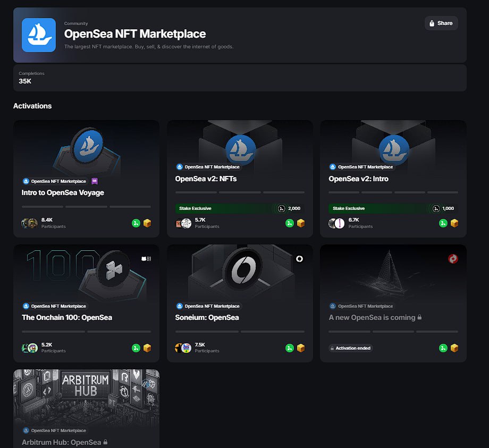Click the white ring chain icon on Soneium card
The height and width of the screenshot is (448, 489).
[299, 259]
